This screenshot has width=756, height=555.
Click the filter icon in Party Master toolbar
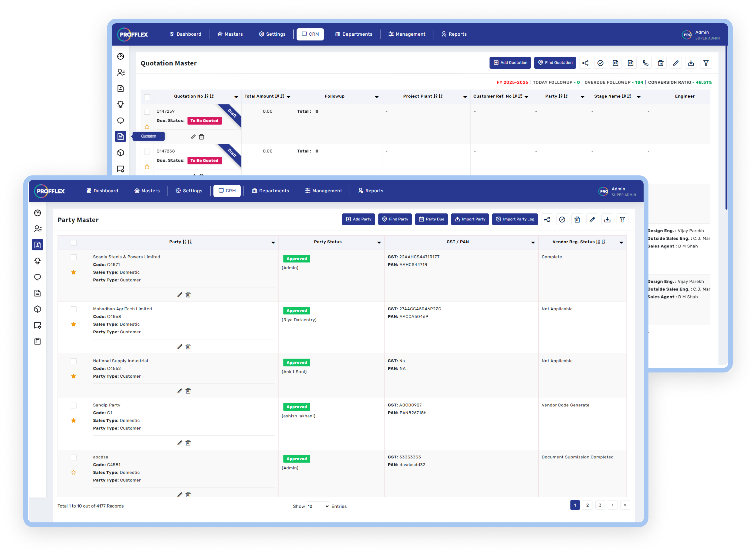click(x=622, y=219)
